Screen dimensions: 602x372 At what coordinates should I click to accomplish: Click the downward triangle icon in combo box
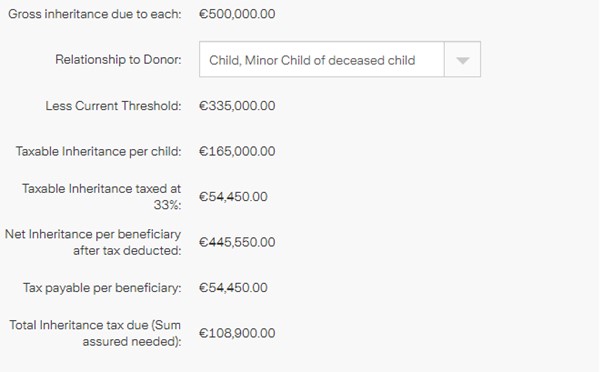[462, 60]
